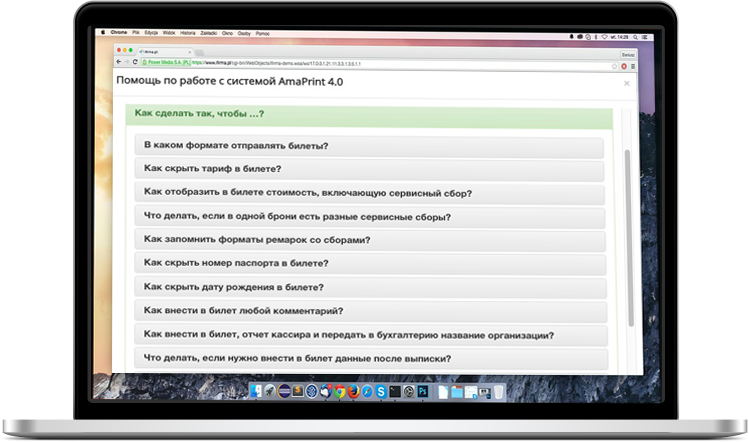749x442 pixels.
Task: Launch Google Chrome from the dock
Action: tap(340, 391)
